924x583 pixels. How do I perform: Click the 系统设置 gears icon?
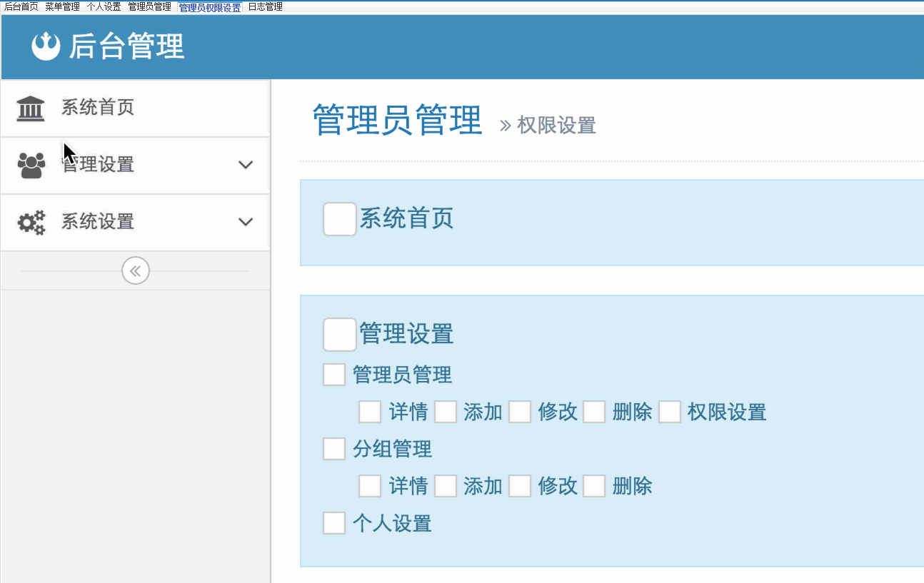click(31, 223)
